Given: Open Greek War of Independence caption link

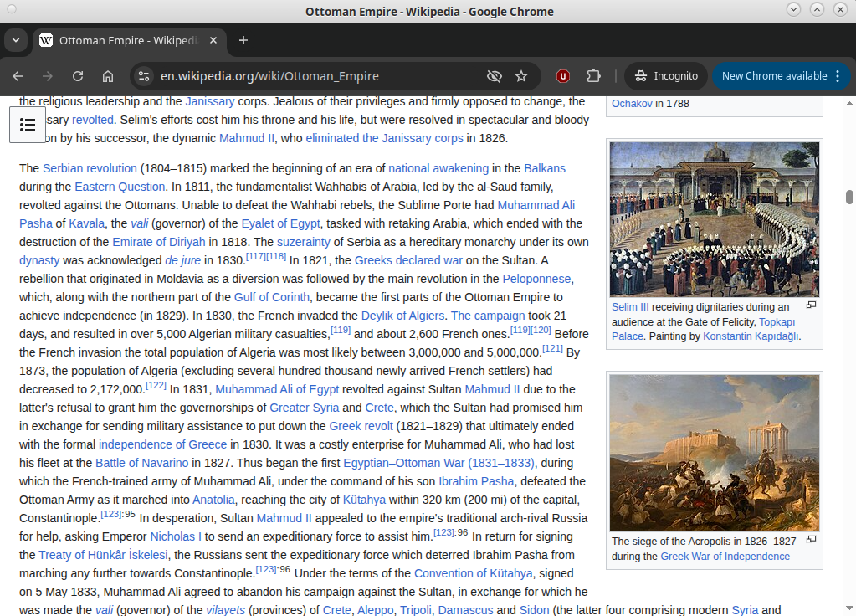Looking at the screenshot, I should (x=725, y=557).
